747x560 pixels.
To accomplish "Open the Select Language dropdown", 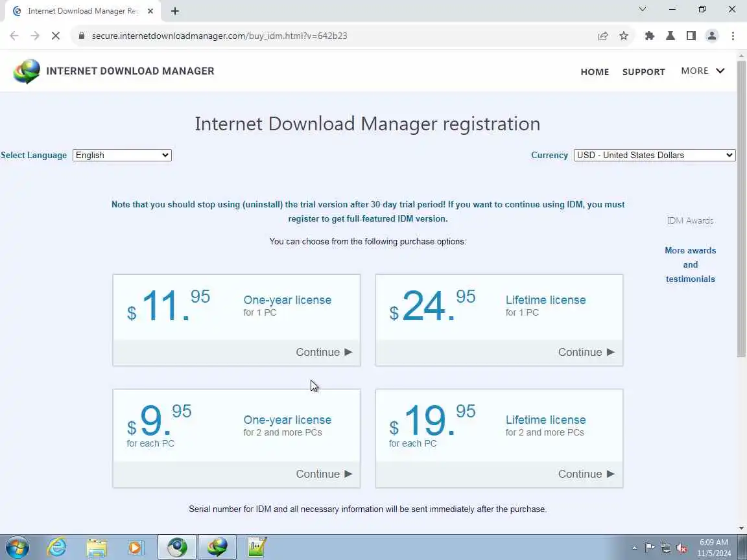I will [122, 156].
